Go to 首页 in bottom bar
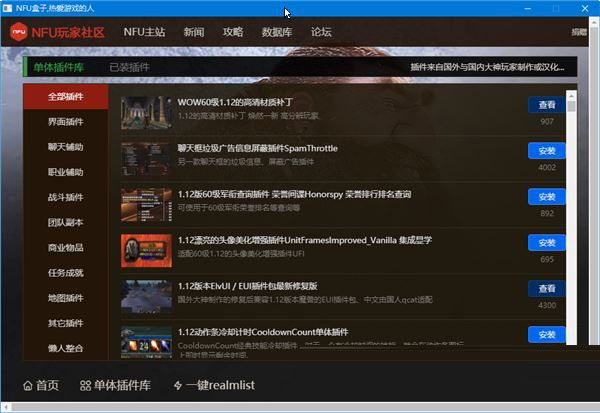Image resolution: width=600 pixels, height=413 pixels. tap(41, 385)
